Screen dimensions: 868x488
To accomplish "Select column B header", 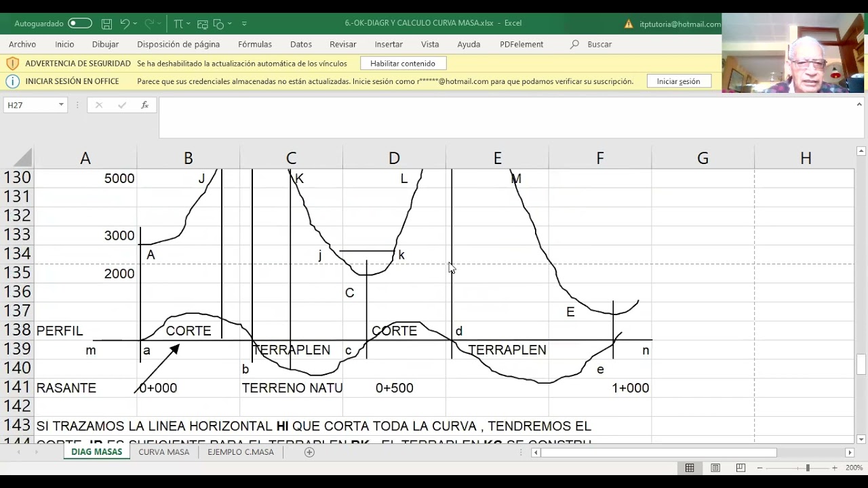I will 189,158.
